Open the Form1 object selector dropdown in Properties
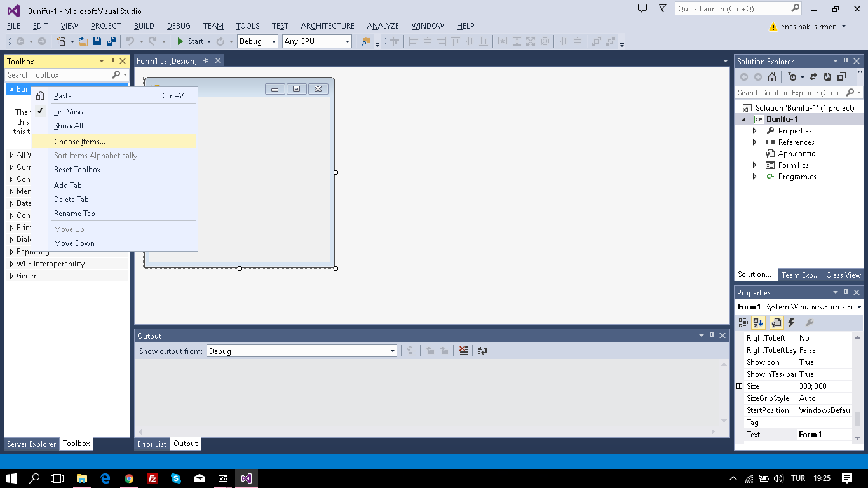 [x=859, y=307]
